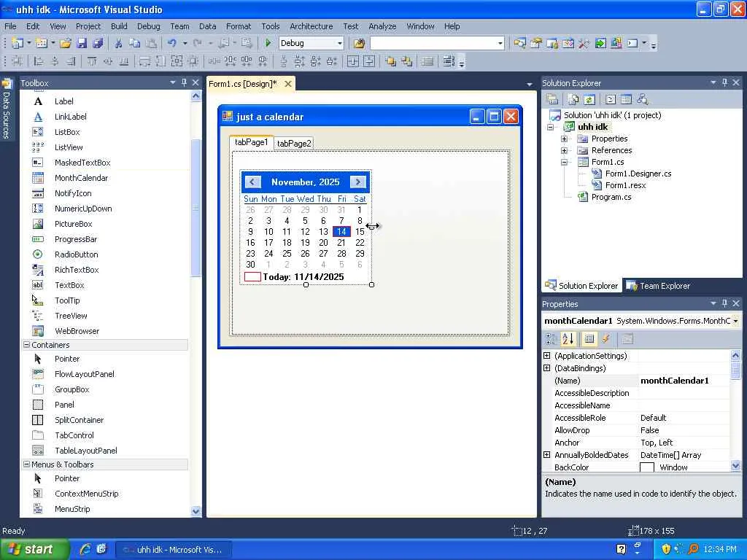
Task: Collapse the Form1.cs node
Action: click(564, 163)
